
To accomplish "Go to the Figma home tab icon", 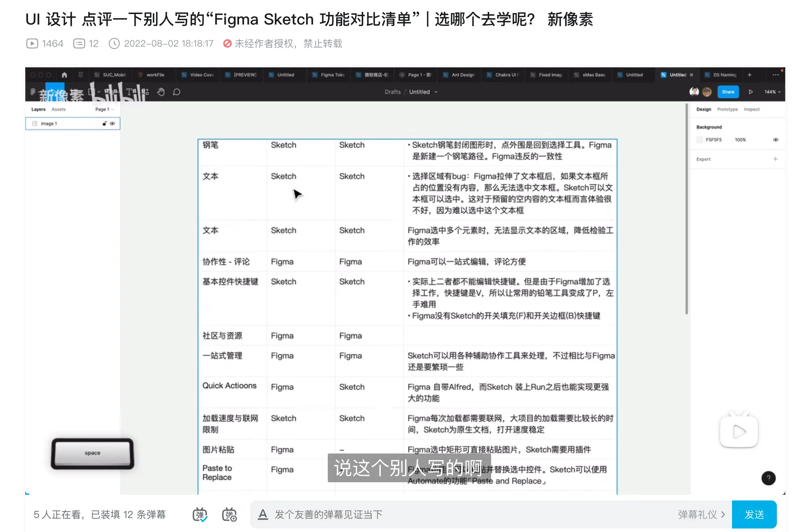I will (64, 75).
